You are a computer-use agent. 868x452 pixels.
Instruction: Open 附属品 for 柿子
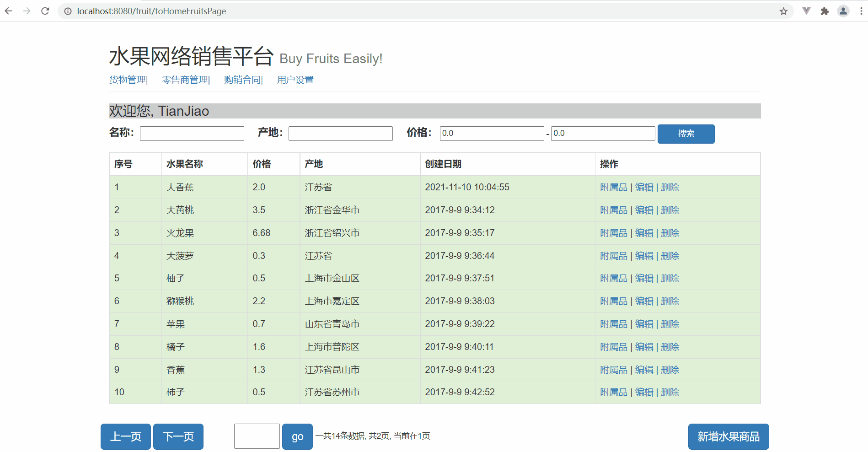(614, 392)
